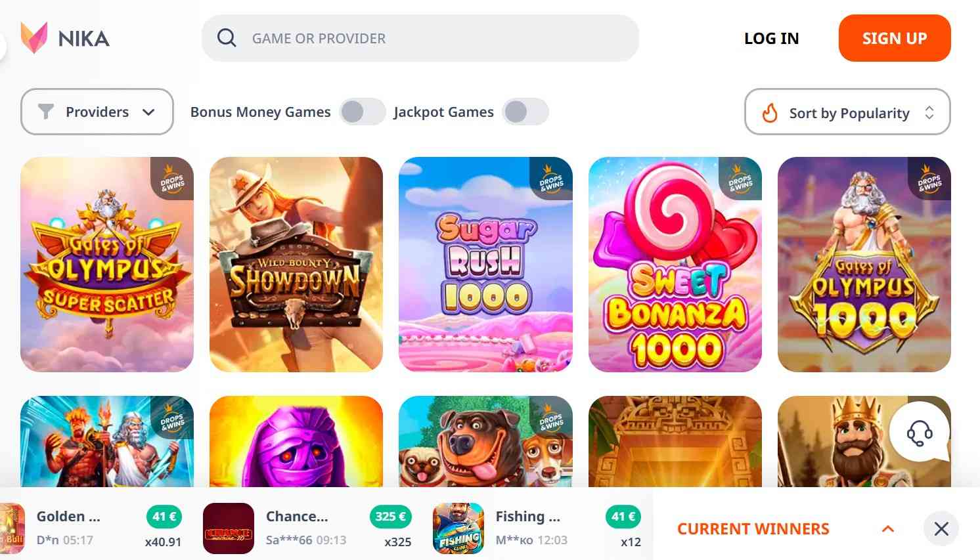Click the funnel filter icon in Providers

click(46, 112)
